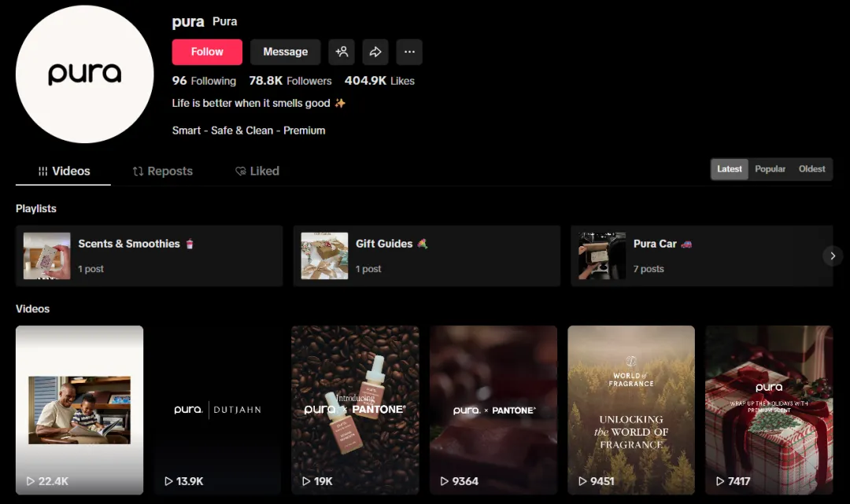Follow the Pura account
Viewport: 850px width, 504px height.
coord(207,52)
